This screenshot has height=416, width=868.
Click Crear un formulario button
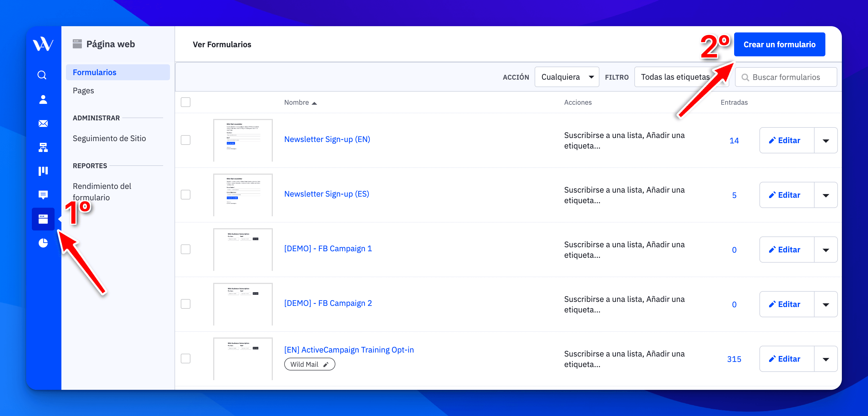[779, 44]
